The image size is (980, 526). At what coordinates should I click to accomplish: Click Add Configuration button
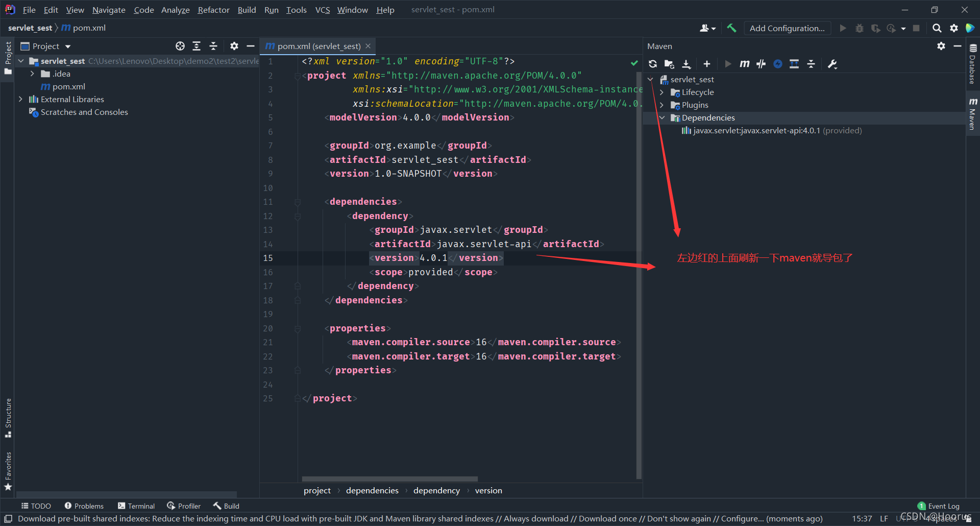[787, 28]
